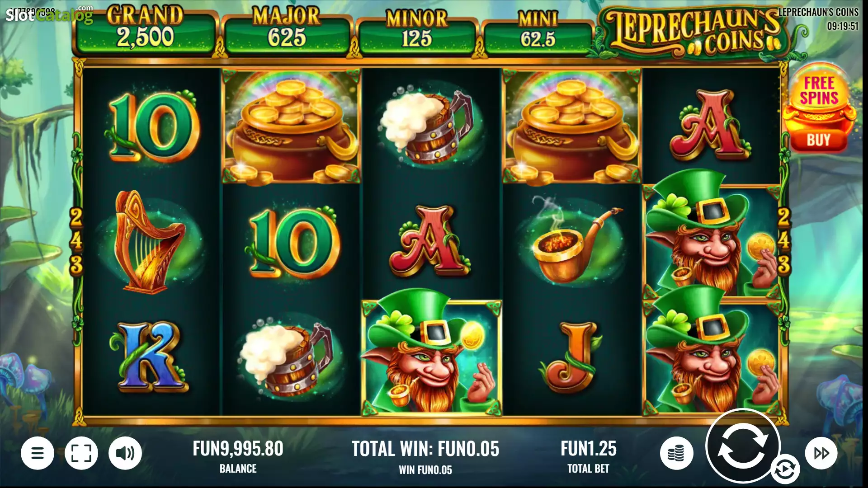Enable autoplay with small circular arrows icon
Viewport: 868px width, 488px height.
(x=785, y=469)
